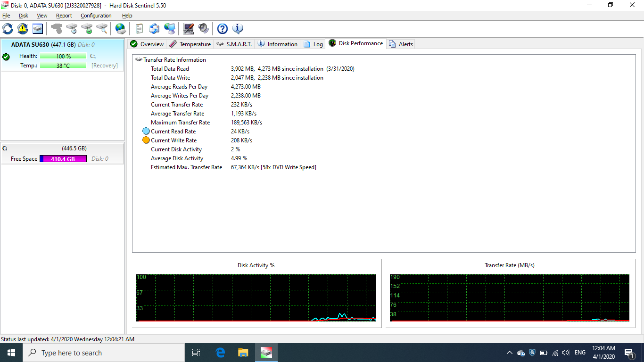Click Average Disk Activity value 4.99 %
644x362 pixels.
239,158
